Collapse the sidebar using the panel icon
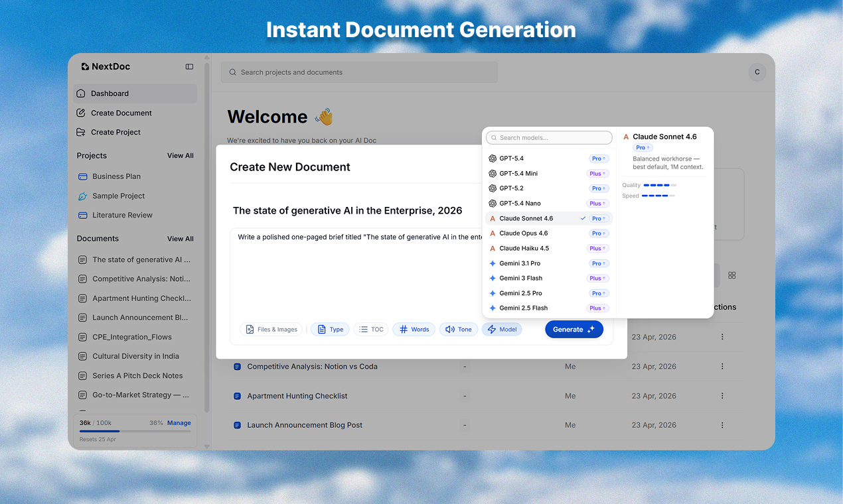This screenshot has width=843, height=504. tap(189, 66)
